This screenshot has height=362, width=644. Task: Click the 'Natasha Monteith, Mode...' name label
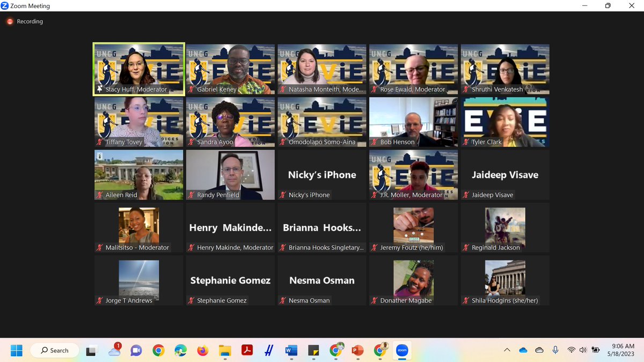click(326, 90)
